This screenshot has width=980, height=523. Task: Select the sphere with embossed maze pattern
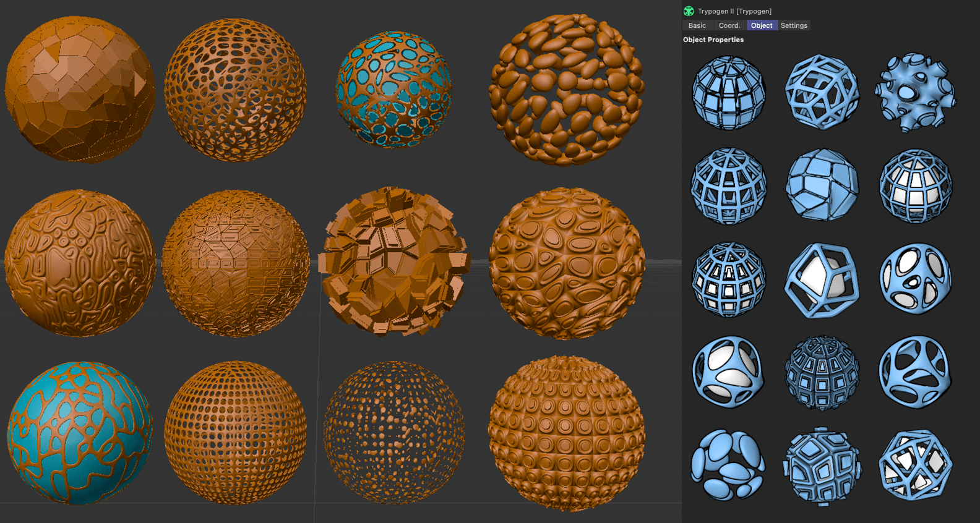80,263
